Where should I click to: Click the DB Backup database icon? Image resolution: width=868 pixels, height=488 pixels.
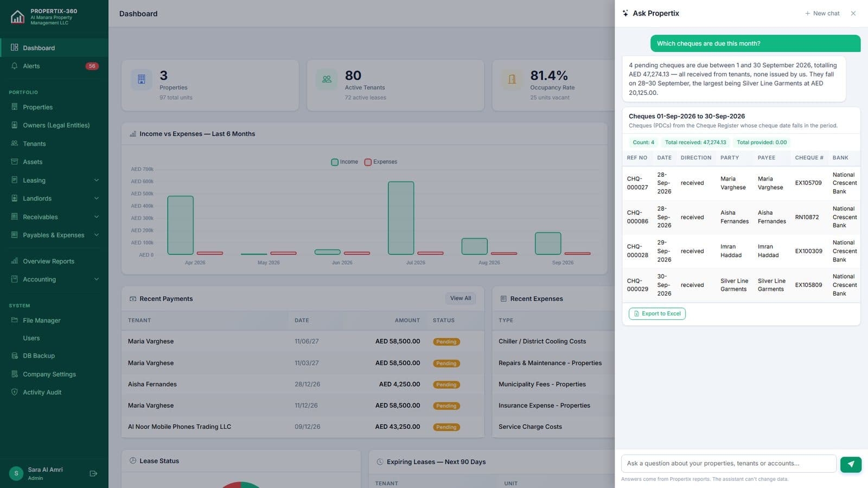click(x=15, y=356)
